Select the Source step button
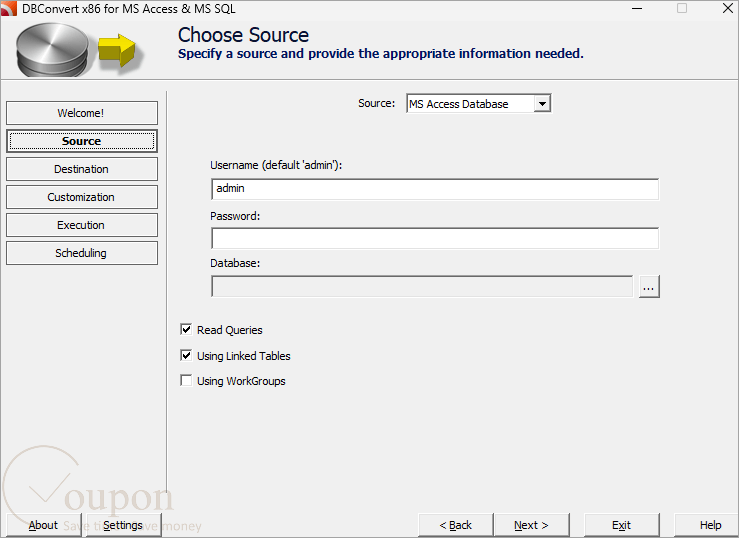 (x=82, y=141)
